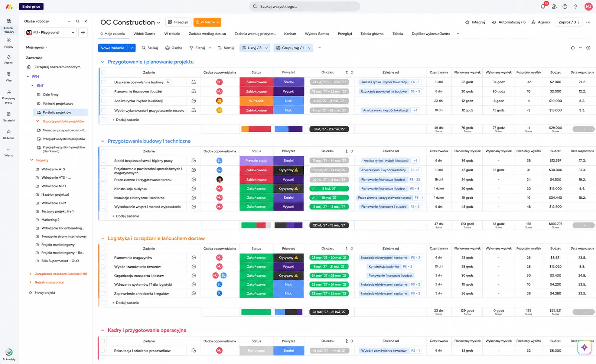Open Portfolio projektów in the sidebar tree

[x=61, y=112]
